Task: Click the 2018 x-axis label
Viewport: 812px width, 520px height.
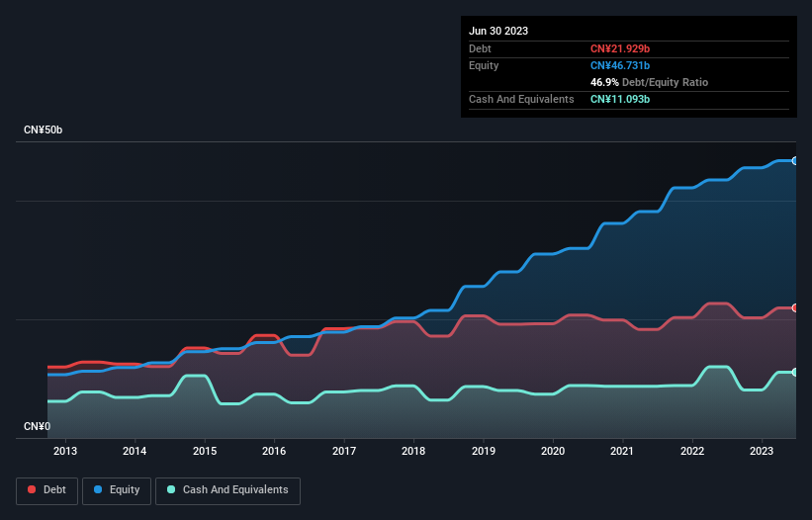Action: 413,451
